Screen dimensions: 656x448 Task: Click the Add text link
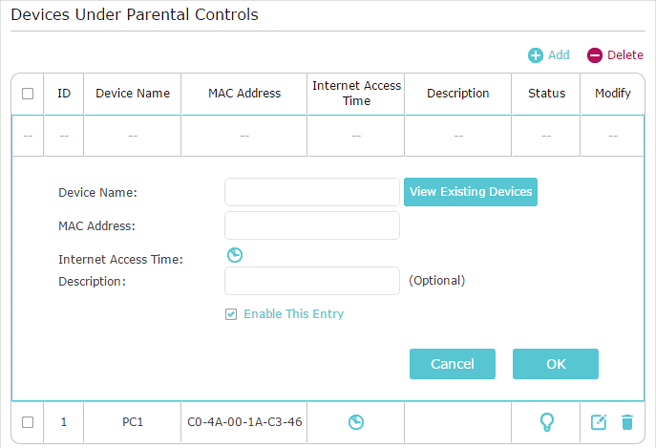point(559,55)
